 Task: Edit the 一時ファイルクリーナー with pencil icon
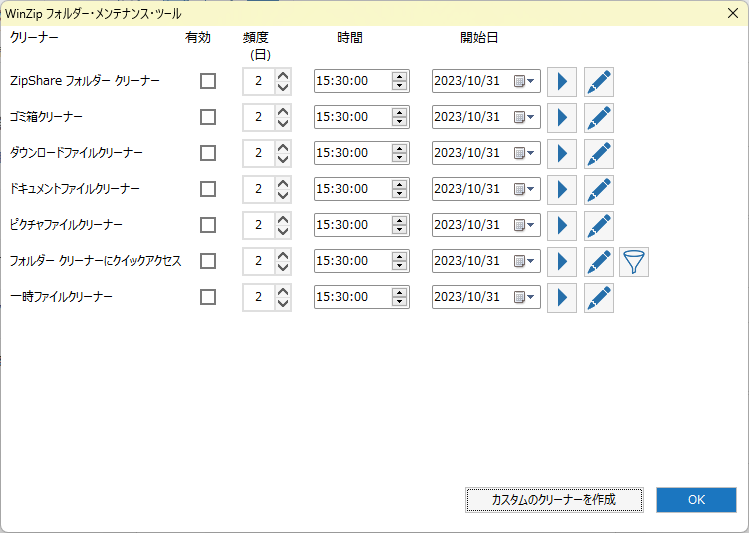pos(598,298)
